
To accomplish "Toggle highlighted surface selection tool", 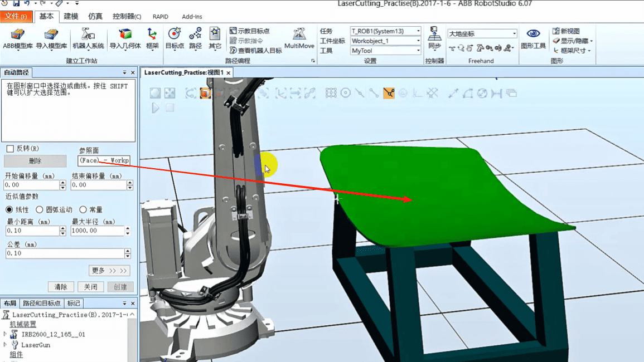I will 205,93.
